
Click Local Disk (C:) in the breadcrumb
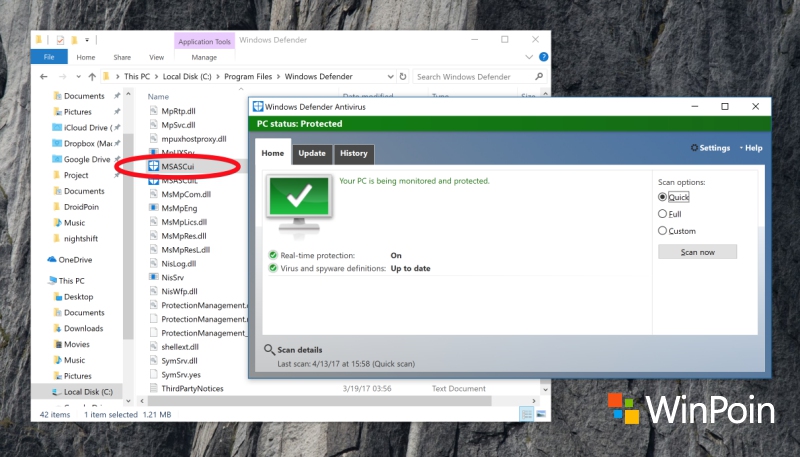[187, 77]
